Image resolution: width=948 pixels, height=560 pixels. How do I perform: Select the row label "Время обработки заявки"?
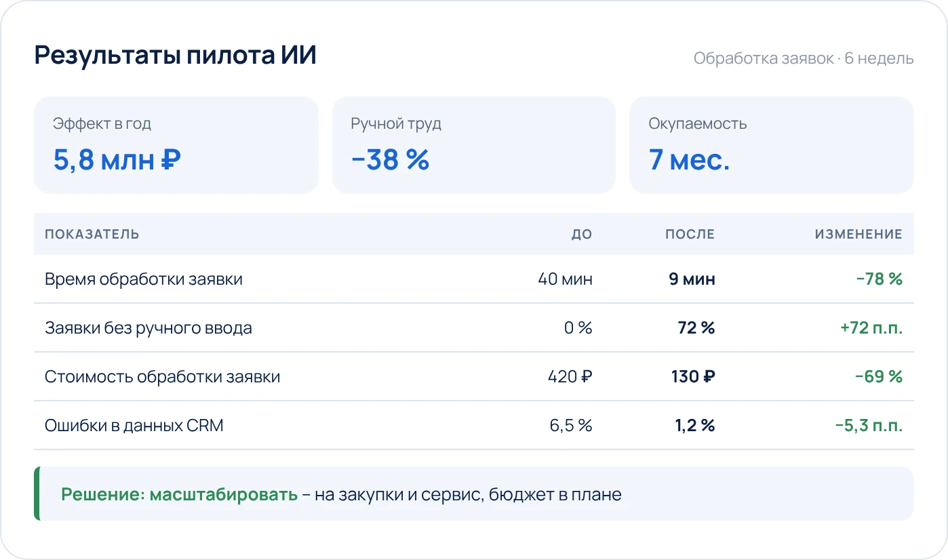pos(144,279)
